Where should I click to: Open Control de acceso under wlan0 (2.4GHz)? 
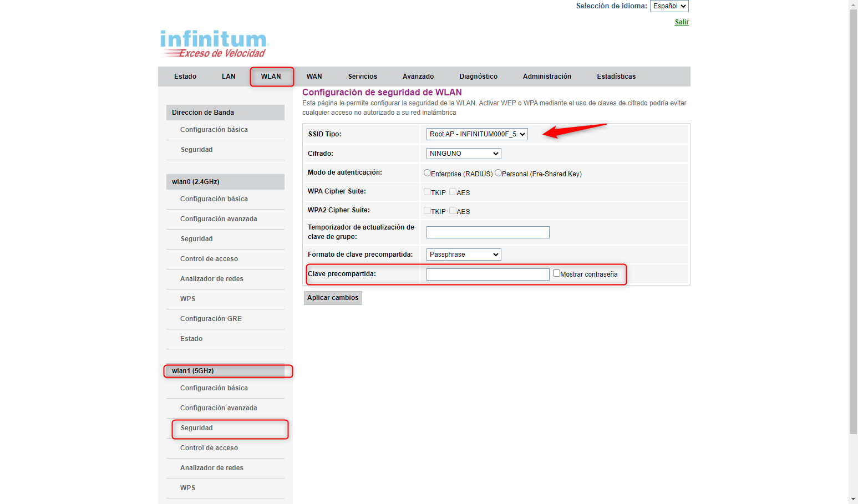tap(209, 259)
